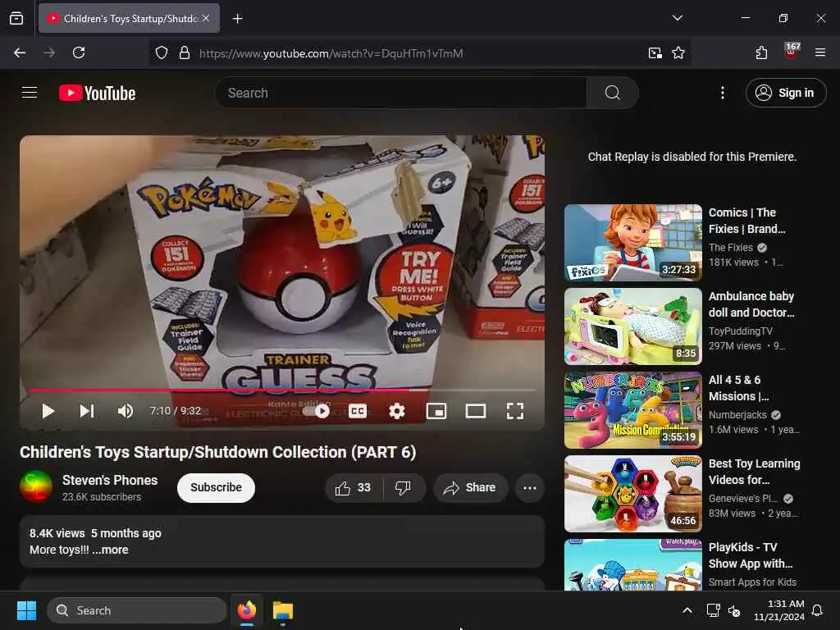Open Steven's Phones channel name link
The height and width of the screenshot is (630, 840).
[x=110, y=480]
